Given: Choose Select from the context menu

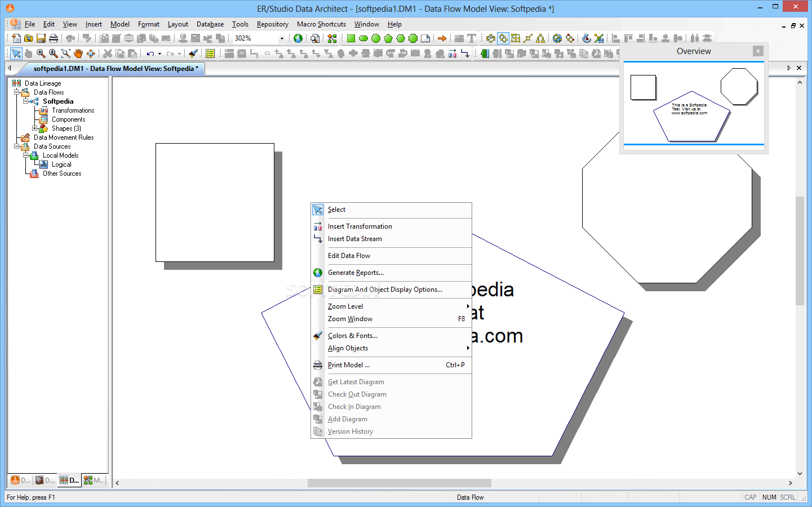Looking at the screenshot, I should coord(392,210).
